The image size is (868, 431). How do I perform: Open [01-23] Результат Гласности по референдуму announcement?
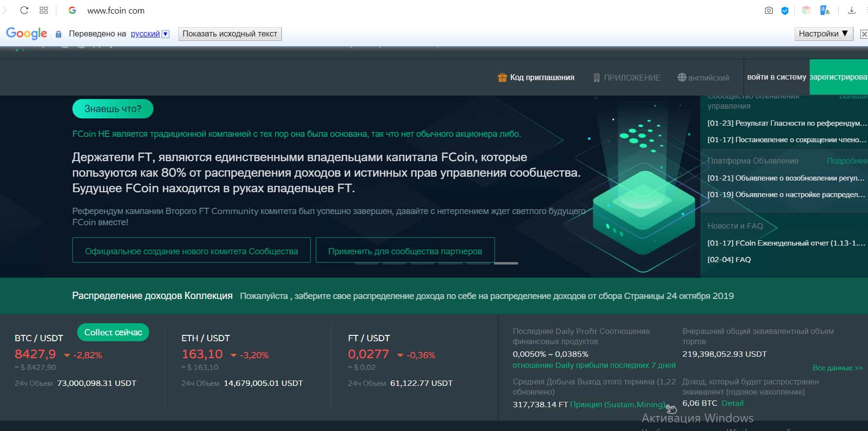point(787,123)
